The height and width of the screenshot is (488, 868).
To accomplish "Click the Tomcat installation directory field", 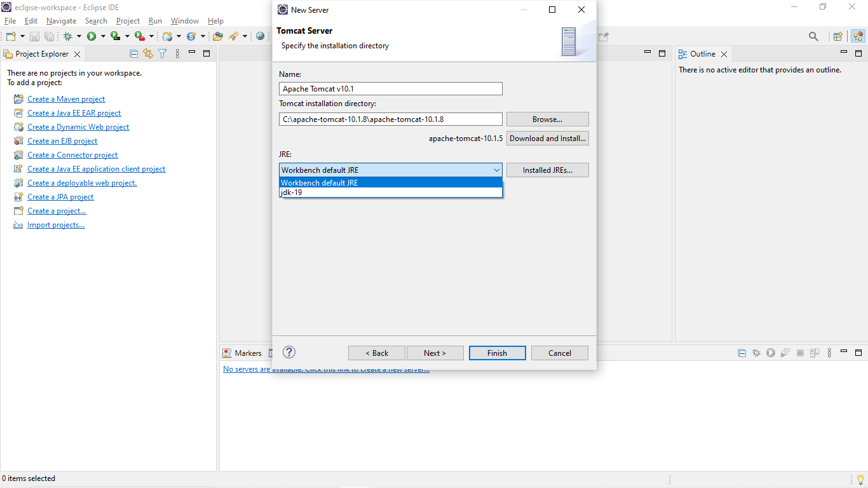I will click(391, 119).
